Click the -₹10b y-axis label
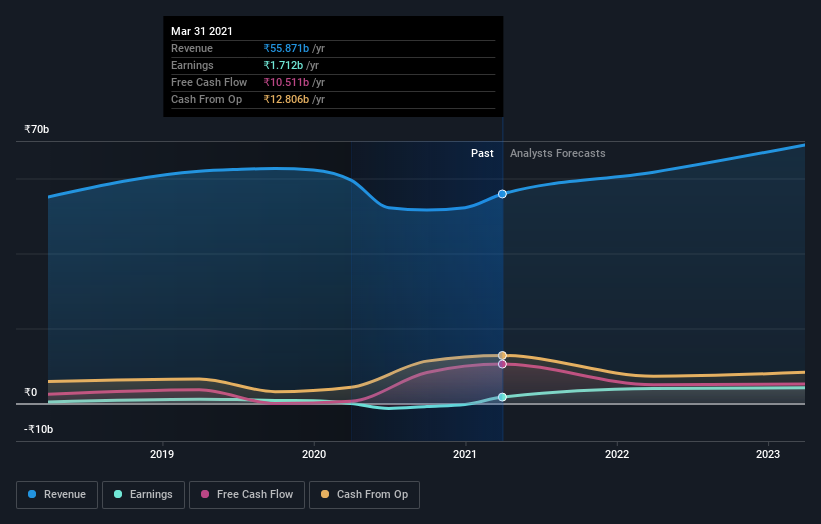Image resolution: width=821 pixels, height=524 pixels. pos(38,429)
